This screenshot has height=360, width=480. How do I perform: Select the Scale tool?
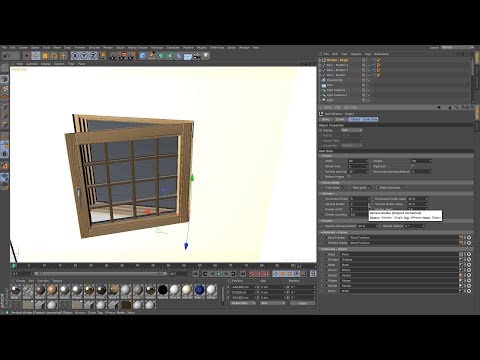45,56
